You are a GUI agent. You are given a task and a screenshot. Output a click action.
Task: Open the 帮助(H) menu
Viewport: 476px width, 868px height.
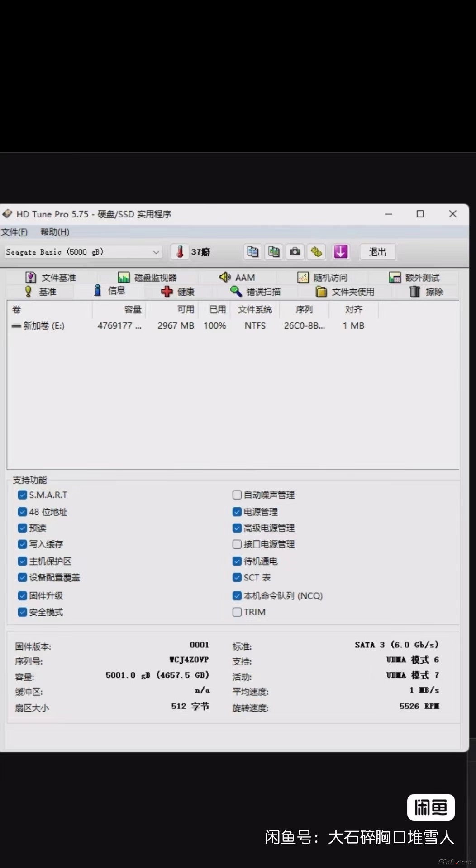[55, 232]
